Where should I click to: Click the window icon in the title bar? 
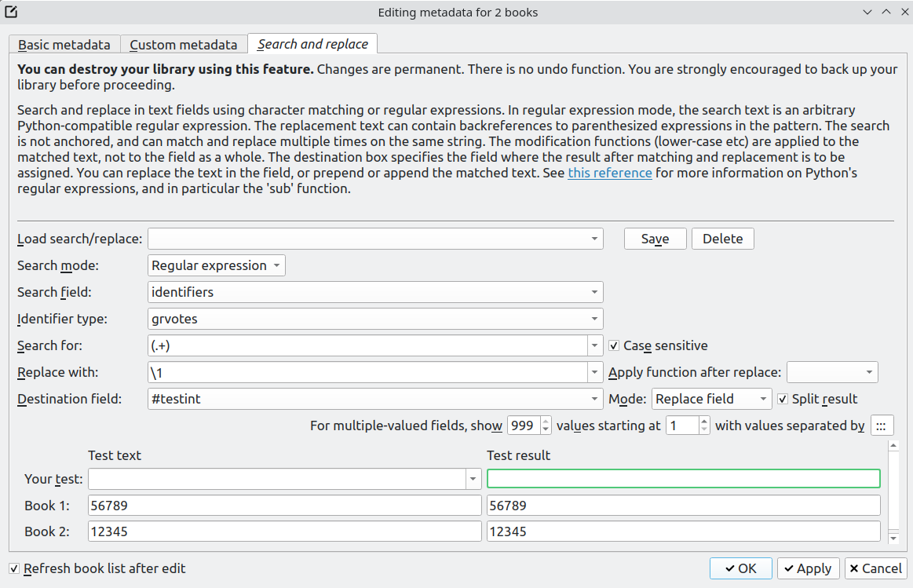[x=12, y=12]
